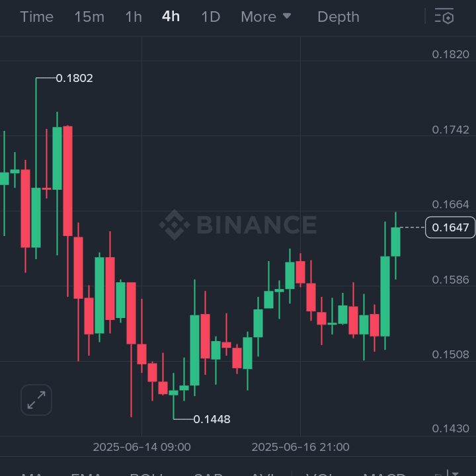Toggle the MA indicator
Image resolution: width=476 pixels, height=476 pixels.
click(32, 473)
